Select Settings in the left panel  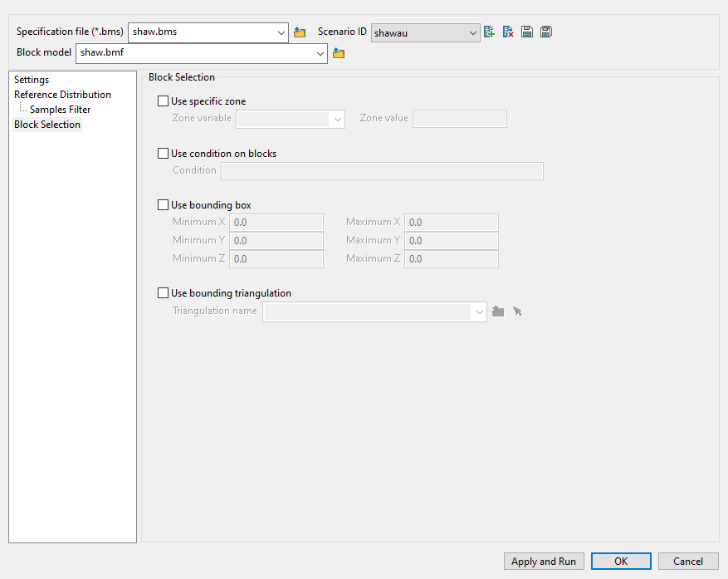31,79
